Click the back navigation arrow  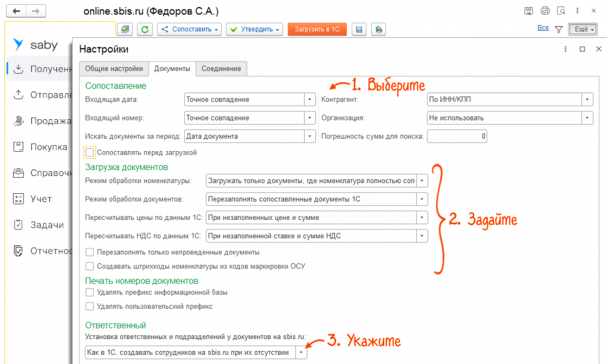coord(17,11)
